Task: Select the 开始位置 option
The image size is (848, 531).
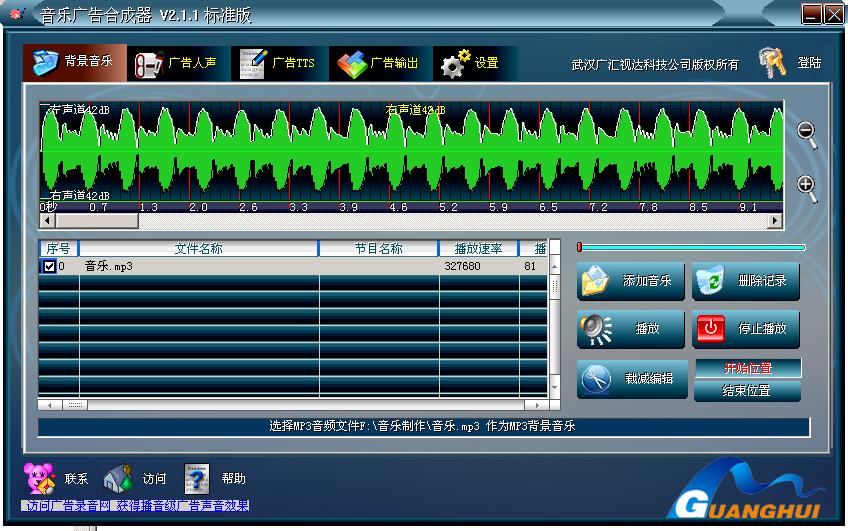Action: click(x=747, y=368)
